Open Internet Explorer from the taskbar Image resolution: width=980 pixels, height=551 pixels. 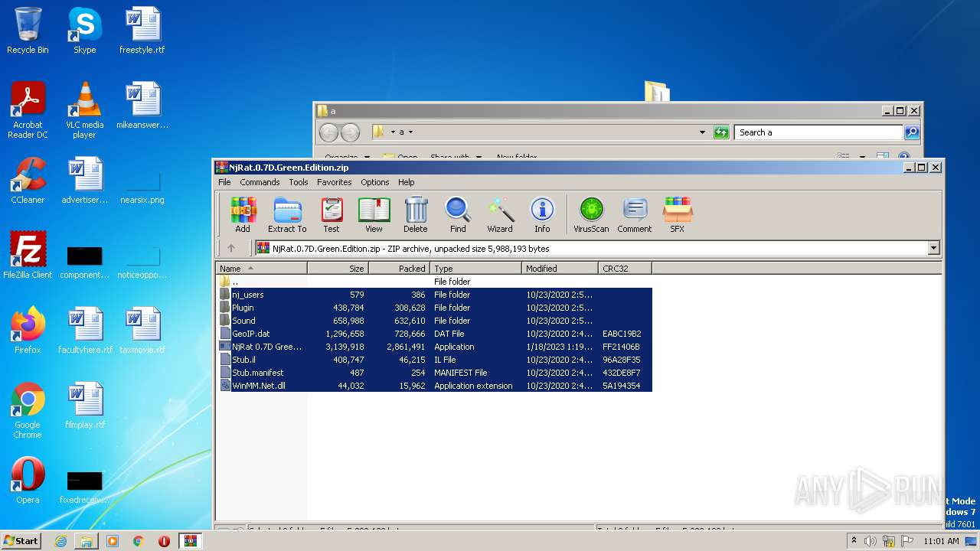coord(60,541)
